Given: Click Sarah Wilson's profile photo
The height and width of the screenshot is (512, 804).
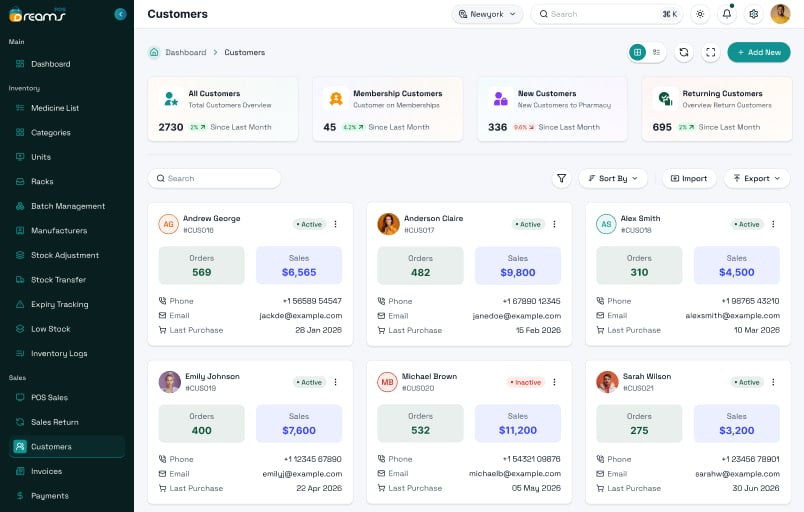Looking at the screenshot, I should [607, 382].
